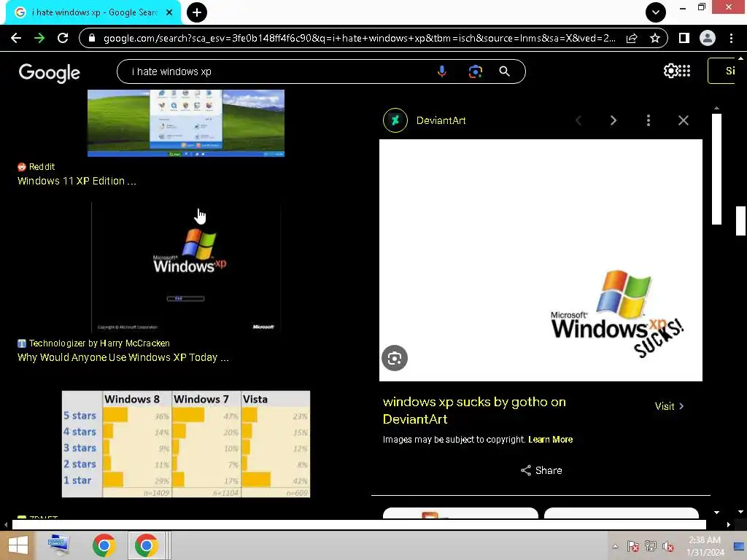The image size is (747, 560).
Task: Go to next image in preview panel
Action: (614, 120)
